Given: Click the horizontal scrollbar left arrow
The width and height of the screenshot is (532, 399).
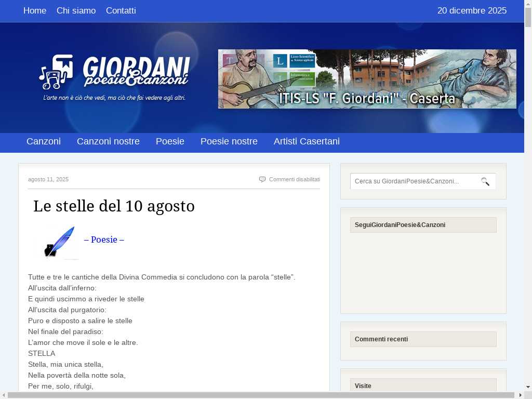Looking at the screenshot, I should (4, 395).
